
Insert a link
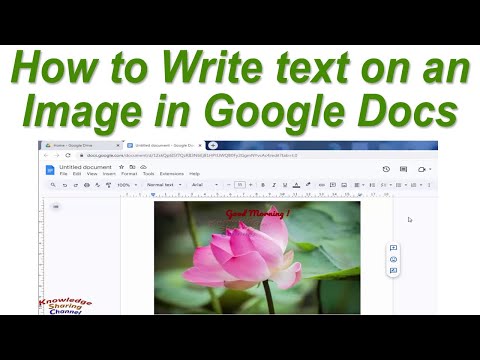pyautogui.click(x=322, y=185)
